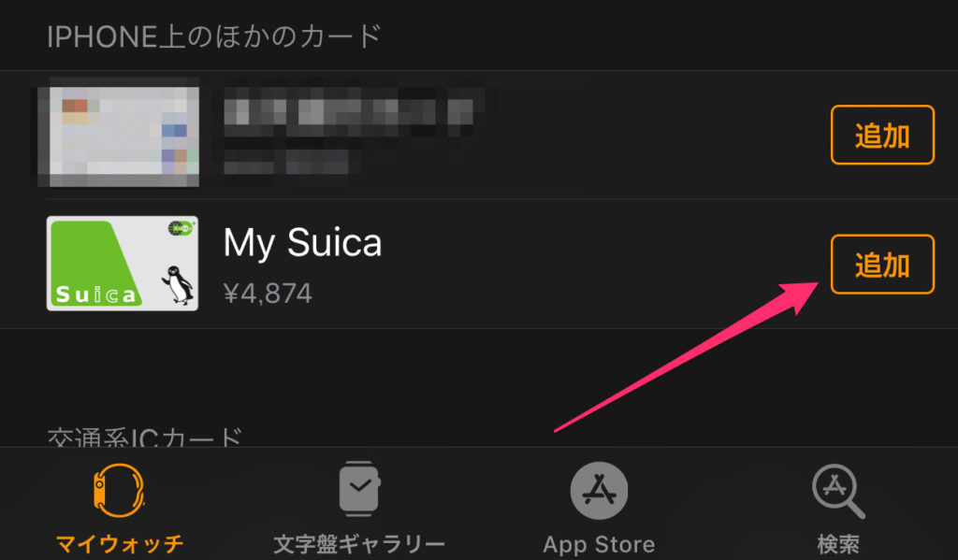Tap the orange マイウォッチ watch icon
This screenshot has height=560, width=958.
(119, 491)
